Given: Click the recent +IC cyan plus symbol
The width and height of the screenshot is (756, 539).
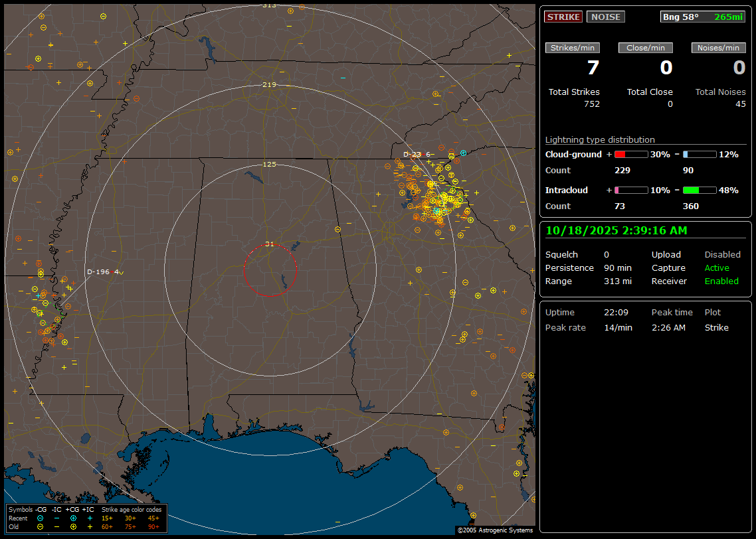Looking at the screenshot, I should (89, 518).
